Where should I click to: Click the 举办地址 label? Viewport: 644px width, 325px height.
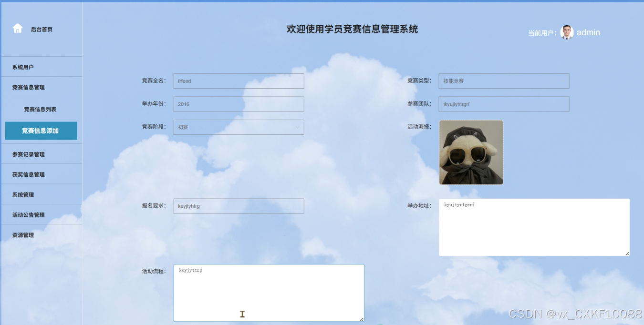[419, 205]
